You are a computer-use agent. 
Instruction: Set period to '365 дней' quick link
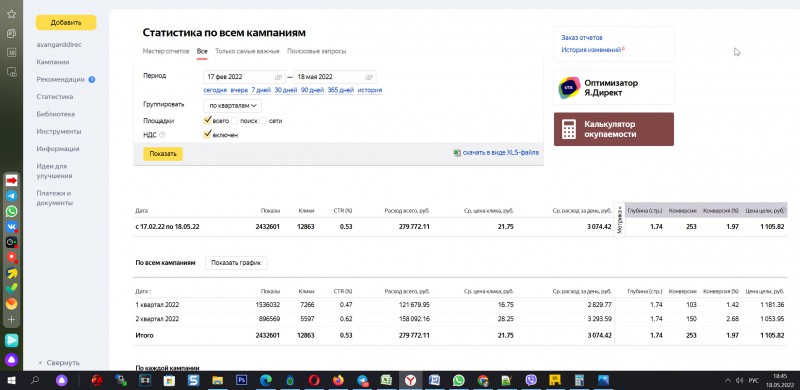[x=341, y=90]
